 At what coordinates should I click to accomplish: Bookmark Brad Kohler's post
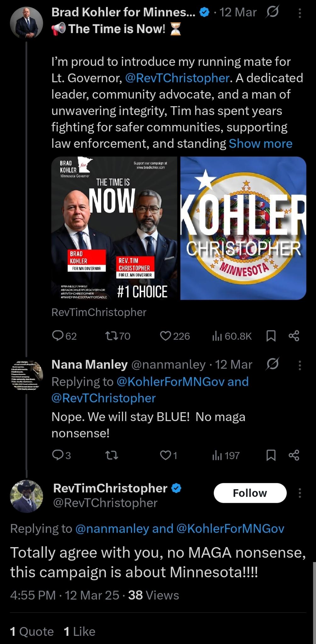coord(271,336)
